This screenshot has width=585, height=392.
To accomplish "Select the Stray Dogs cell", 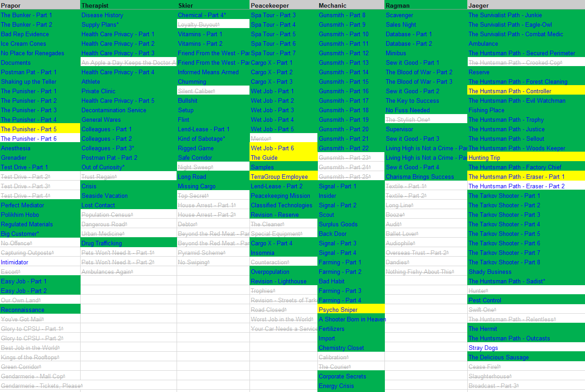I will coord(526,348).
